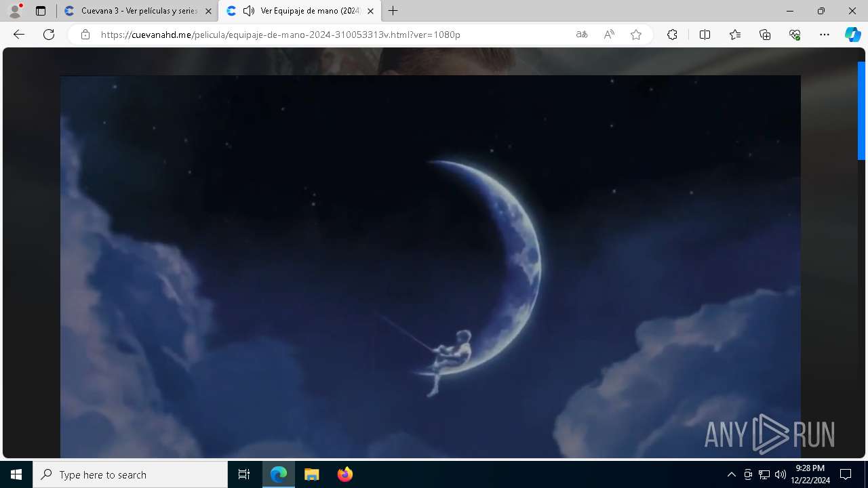
Task: Open Task View on the taskbar
Action: pos(244,474)
